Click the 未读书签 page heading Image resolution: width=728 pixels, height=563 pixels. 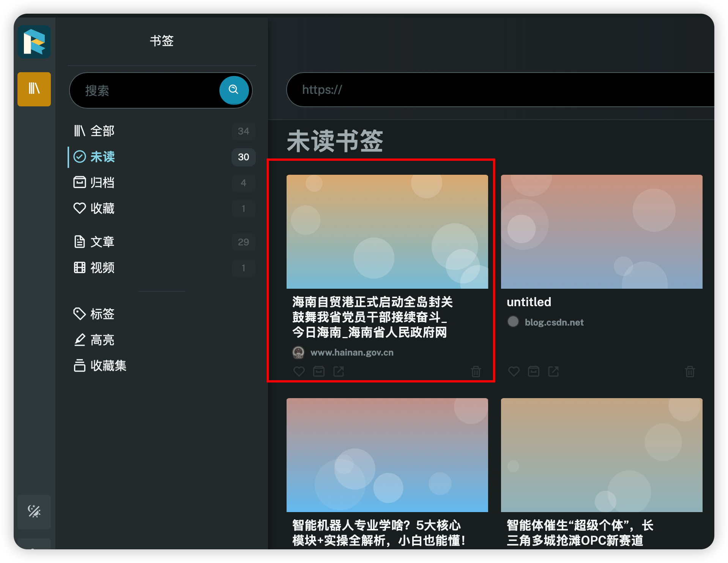(x=335, y=141)
